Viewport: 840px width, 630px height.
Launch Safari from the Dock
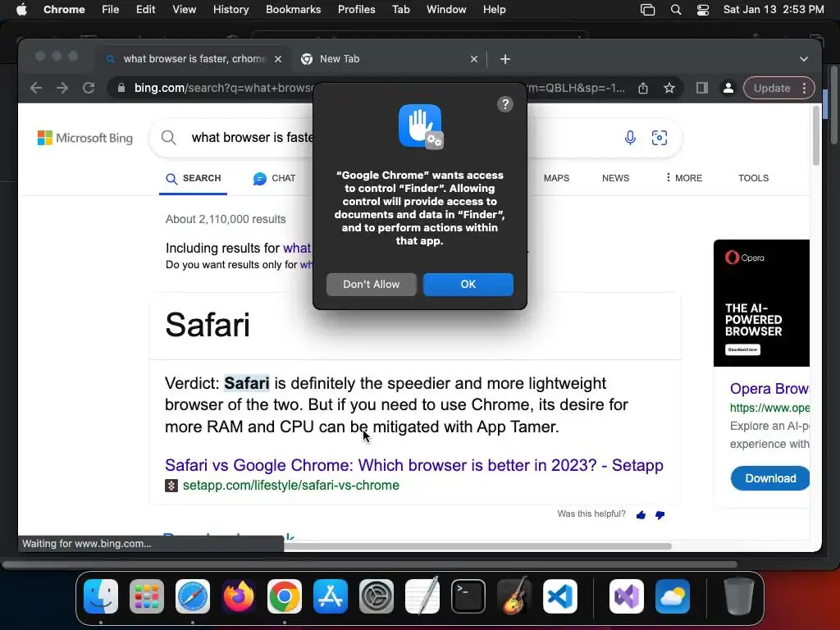pyautogui.click(x=193, y=596)
